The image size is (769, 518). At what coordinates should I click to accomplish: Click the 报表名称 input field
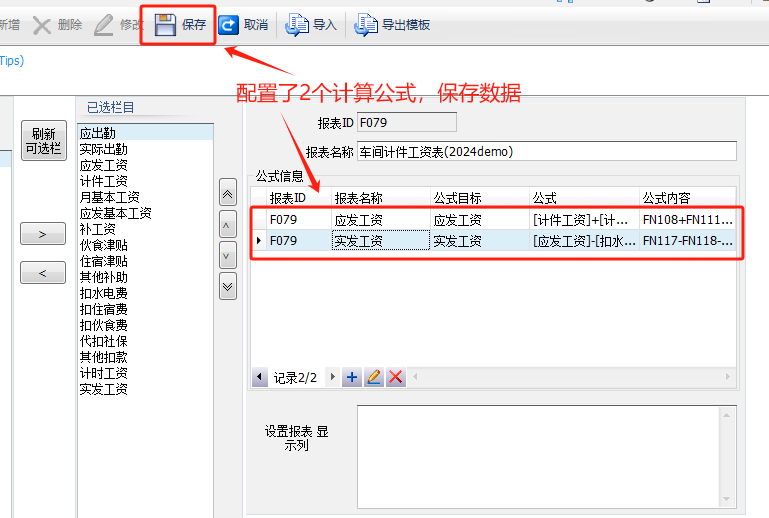pyautogui.click(x=547, y=151)
